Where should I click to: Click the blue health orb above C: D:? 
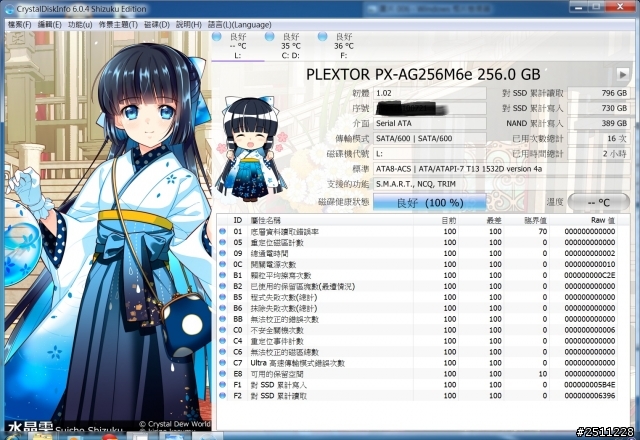pyautogui.click(x=269, y=36)
